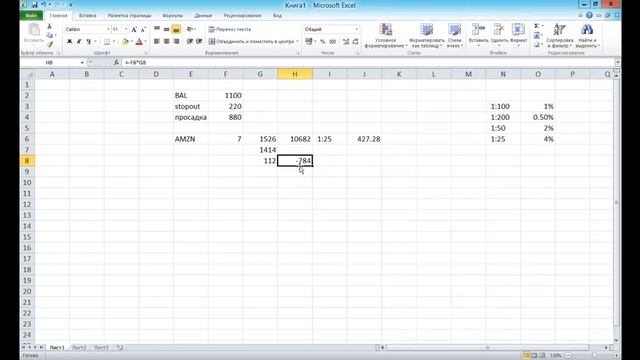The height and width of the screenshot is (360, 640).
Task: Toggle the highlighted bottom vertical alignment
Action: coord(176,29)
